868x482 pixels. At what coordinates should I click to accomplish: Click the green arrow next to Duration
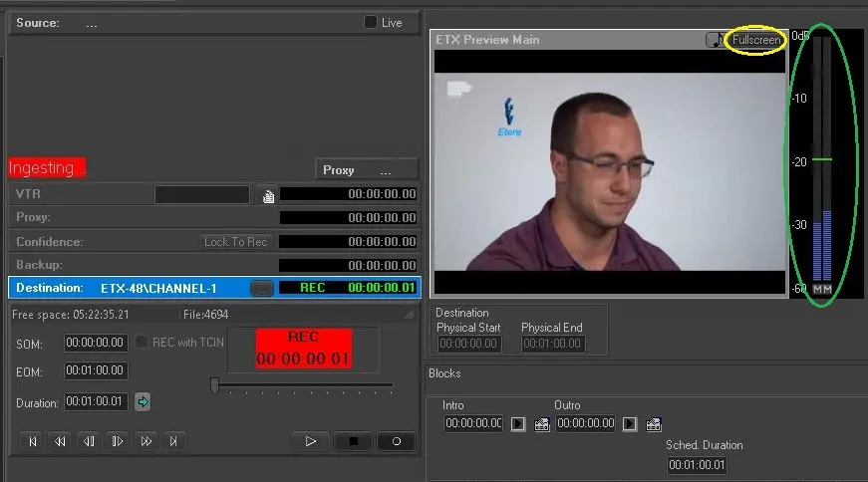click(143, 402)
